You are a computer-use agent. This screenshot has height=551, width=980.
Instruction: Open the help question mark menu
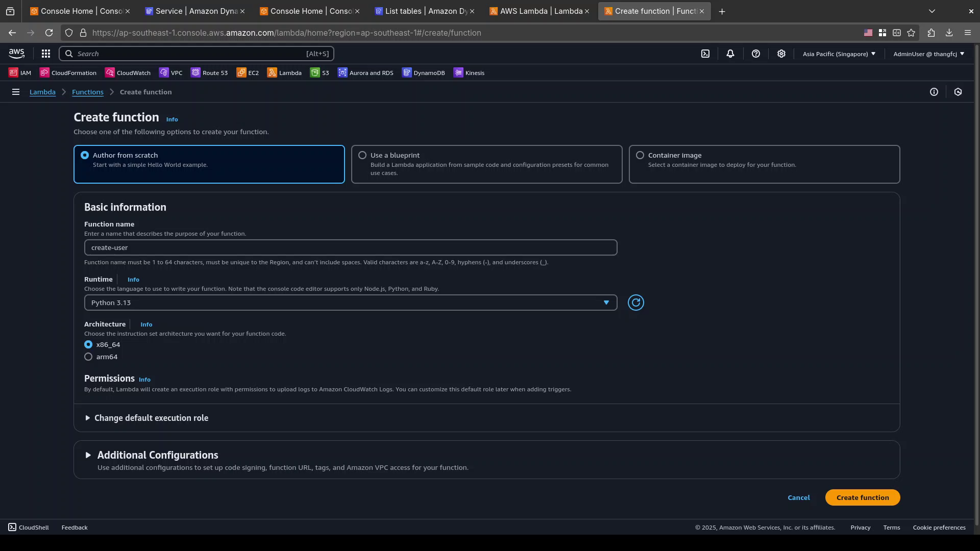(x=756, y=54)
